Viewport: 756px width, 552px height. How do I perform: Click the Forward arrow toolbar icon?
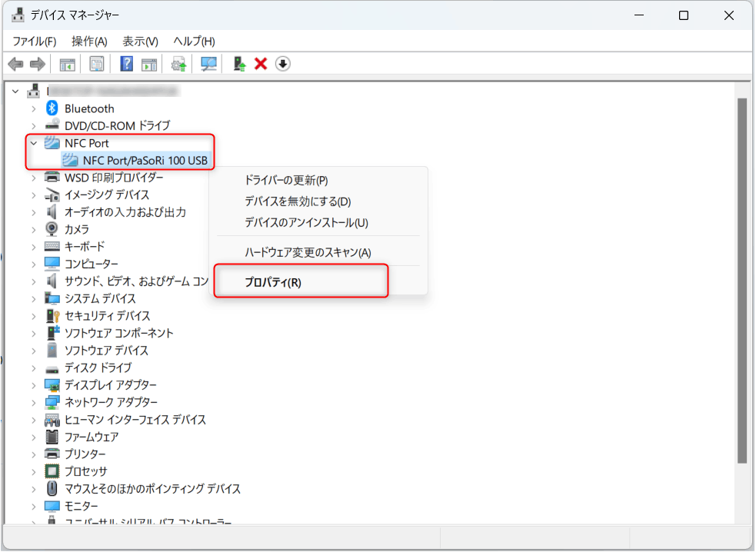click(x=38, y=64)
